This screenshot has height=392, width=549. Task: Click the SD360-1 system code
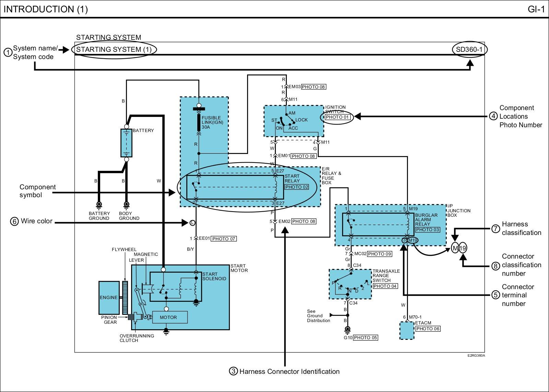pos(469,49)
